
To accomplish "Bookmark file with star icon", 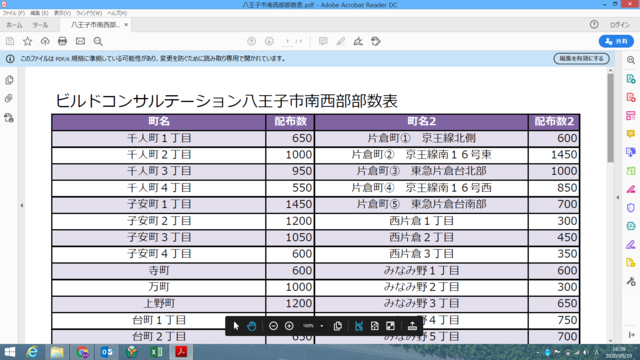I will click(27, 41).
